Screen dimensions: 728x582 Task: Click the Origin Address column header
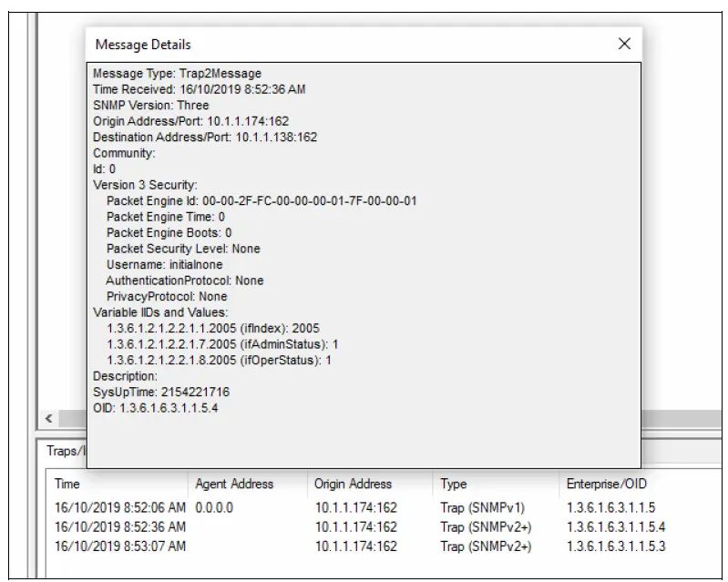[x=353, y=484]
